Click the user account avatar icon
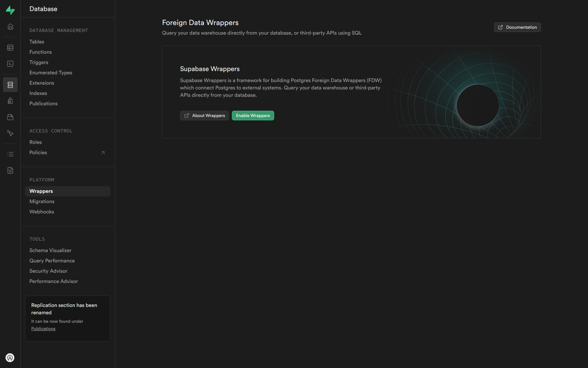The width and height of the screenshot is (588, 368). click(x=10, y=358)
